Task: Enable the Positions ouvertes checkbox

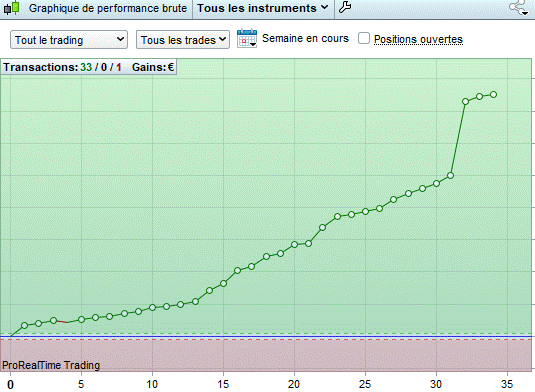Action: [364, 38]
